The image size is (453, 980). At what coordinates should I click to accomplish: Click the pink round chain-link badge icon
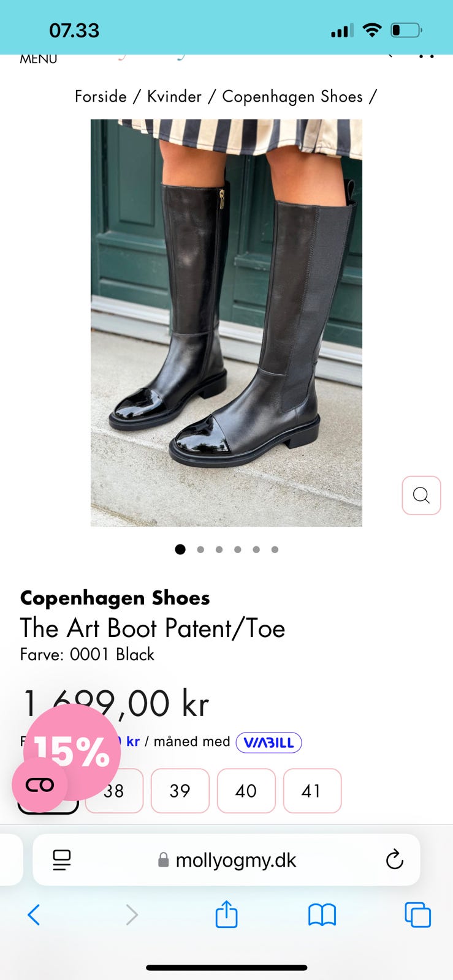coord(39,785)
